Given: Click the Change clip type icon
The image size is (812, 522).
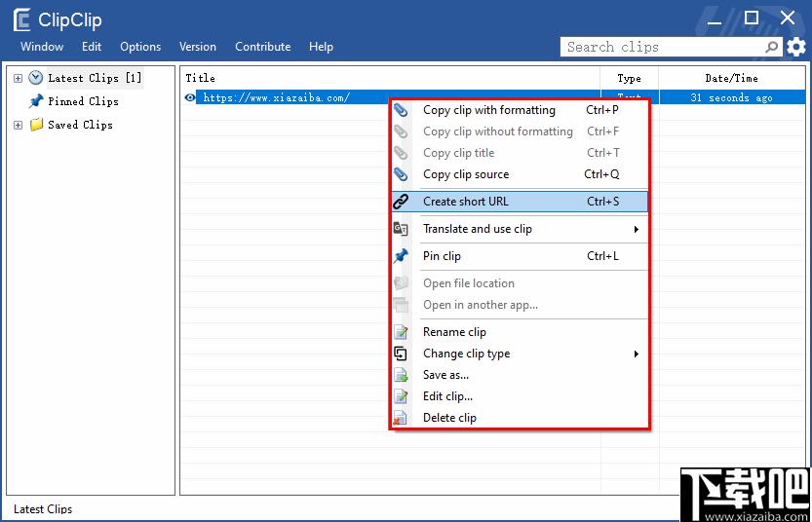Looking at the screenshot, I should pyautogui.click(x=401, y=354).
